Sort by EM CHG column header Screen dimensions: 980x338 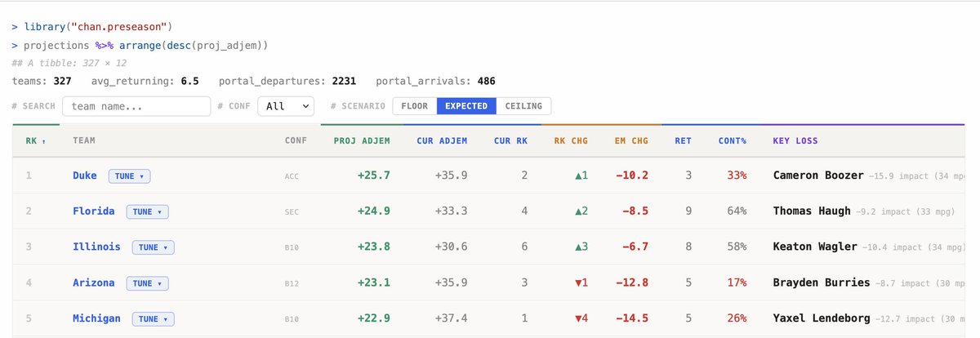(631, 140)
